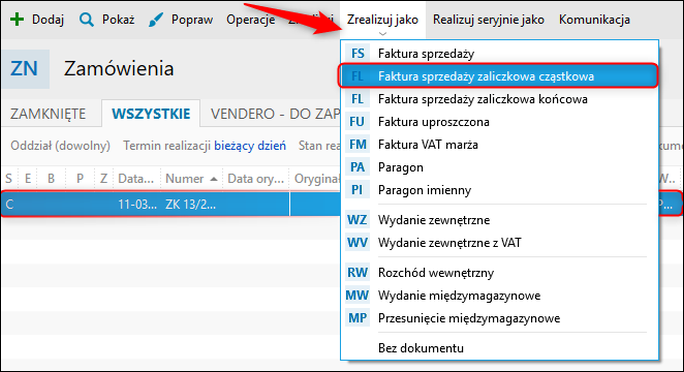Choose Bez dokumentu option

coord(499,348)
